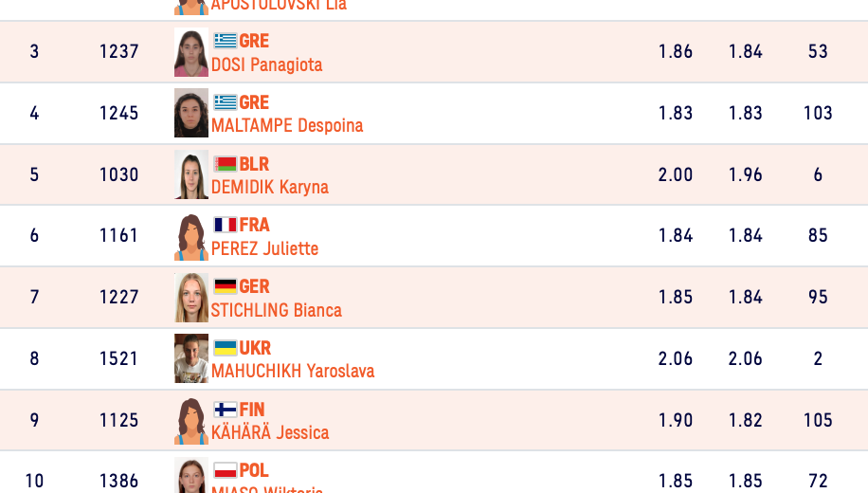View MAHUCHIKH Yaroslava's profile via name

pyautogui.click(x=292, y=372)
